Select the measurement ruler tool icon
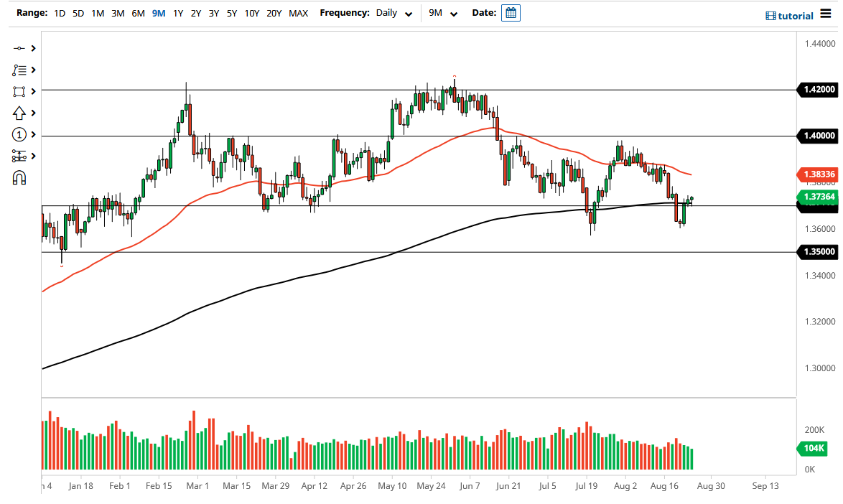This screenshot has width=843, height=504. tap(19, 156)
